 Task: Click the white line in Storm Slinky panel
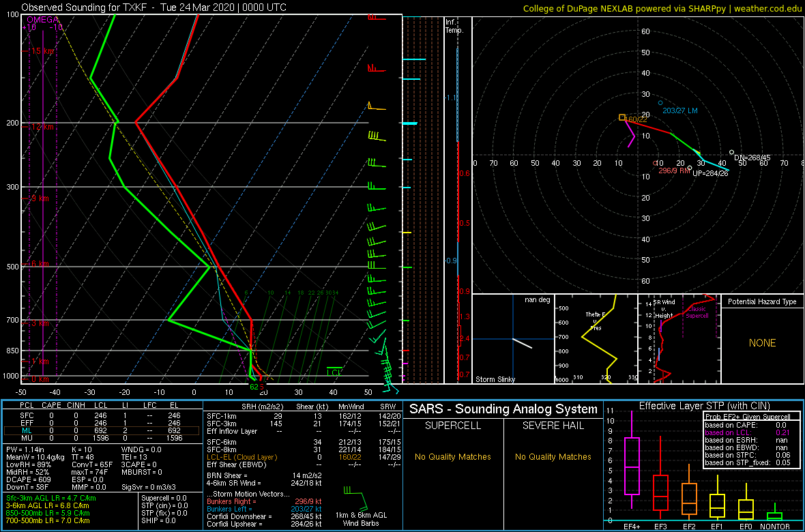point(522,344)
